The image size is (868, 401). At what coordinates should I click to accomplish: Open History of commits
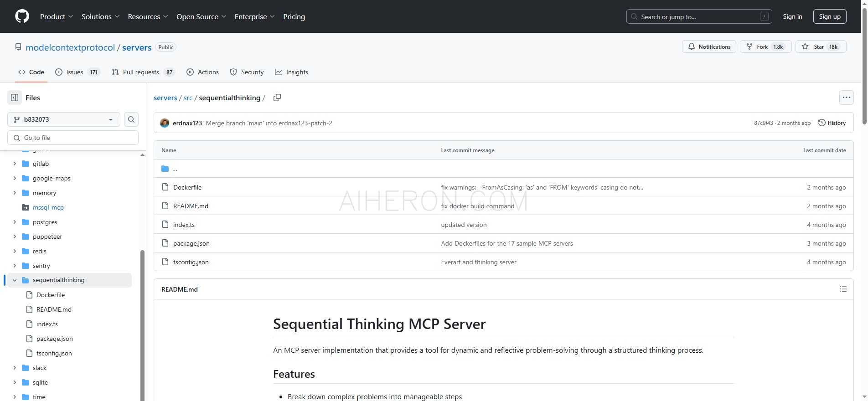pyautogui.click(x=832, y=123)
